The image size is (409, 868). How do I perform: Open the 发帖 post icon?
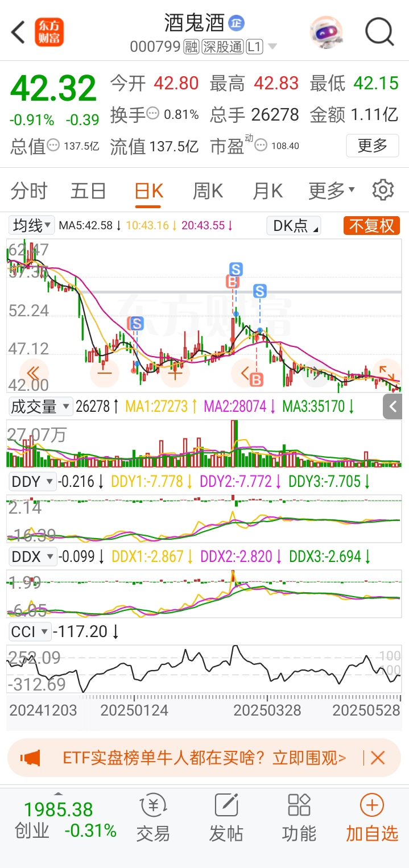point(226,818)
